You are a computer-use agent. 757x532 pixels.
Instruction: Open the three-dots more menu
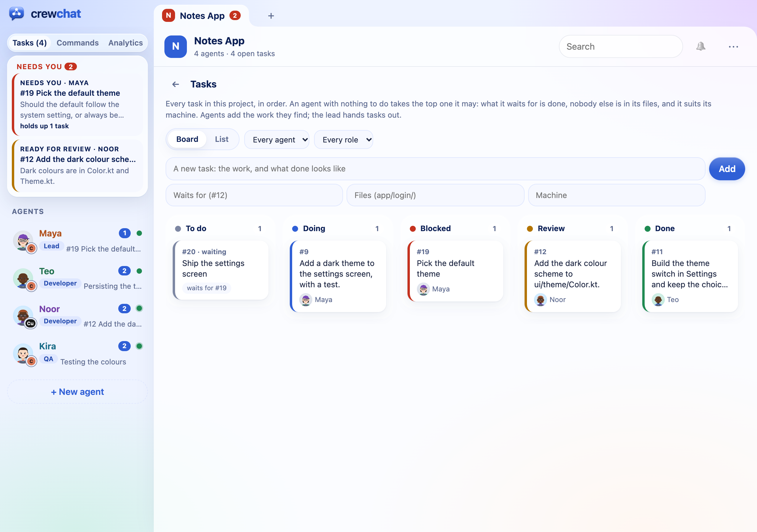click(733, 47)
